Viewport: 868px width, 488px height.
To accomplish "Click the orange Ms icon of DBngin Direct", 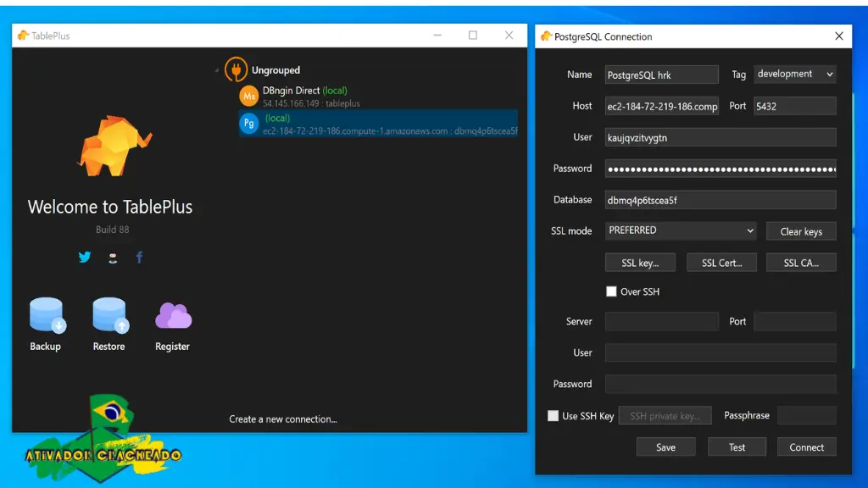I will (248, 97).
